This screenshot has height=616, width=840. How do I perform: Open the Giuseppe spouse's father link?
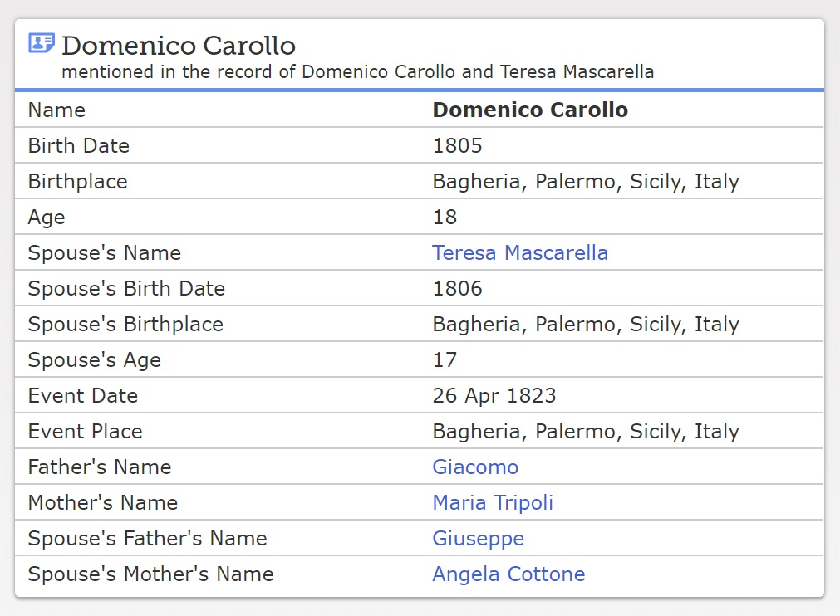pyautogui.click(x=478, y=539)
